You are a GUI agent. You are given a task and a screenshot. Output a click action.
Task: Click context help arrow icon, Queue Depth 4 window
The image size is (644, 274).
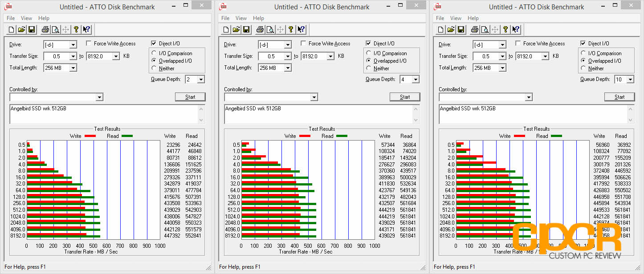[301, 30]
